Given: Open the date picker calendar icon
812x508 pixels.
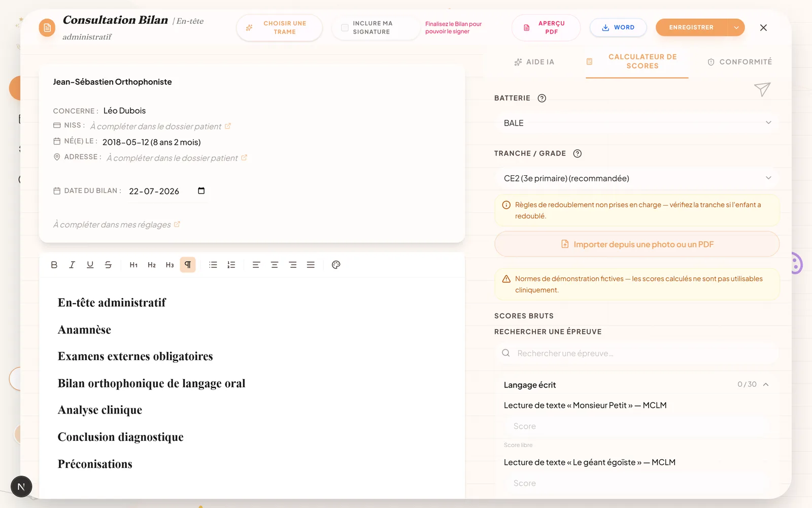Looking at the screenshot, I should (x=201, y=191).
